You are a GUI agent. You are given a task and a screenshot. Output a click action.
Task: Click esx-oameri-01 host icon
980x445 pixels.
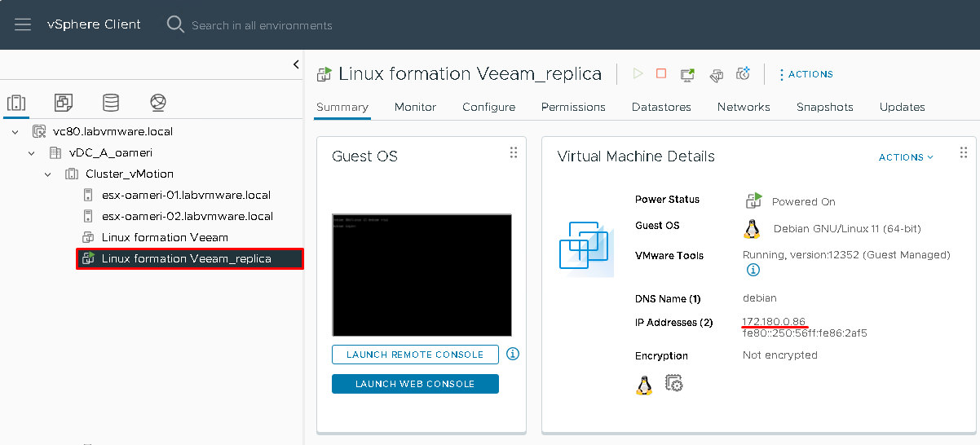pos(88,195)
